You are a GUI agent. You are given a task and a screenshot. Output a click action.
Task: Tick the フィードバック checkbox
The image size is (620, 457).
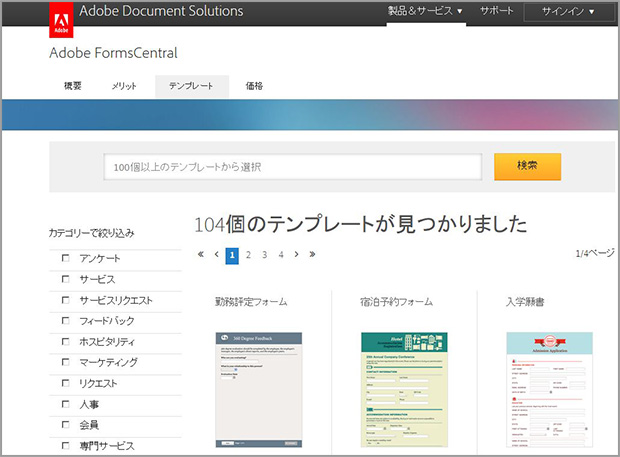click(x=66, y=321)
